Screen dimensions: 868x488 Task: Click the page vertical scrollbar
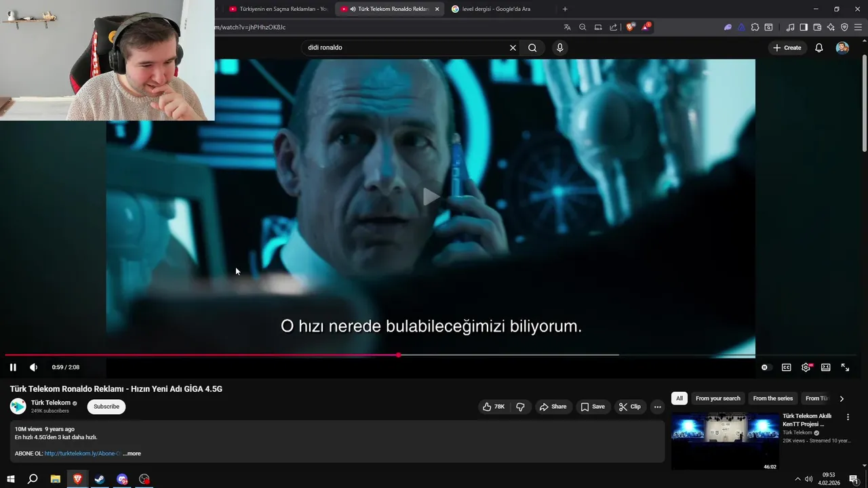(x=865, y=102)
